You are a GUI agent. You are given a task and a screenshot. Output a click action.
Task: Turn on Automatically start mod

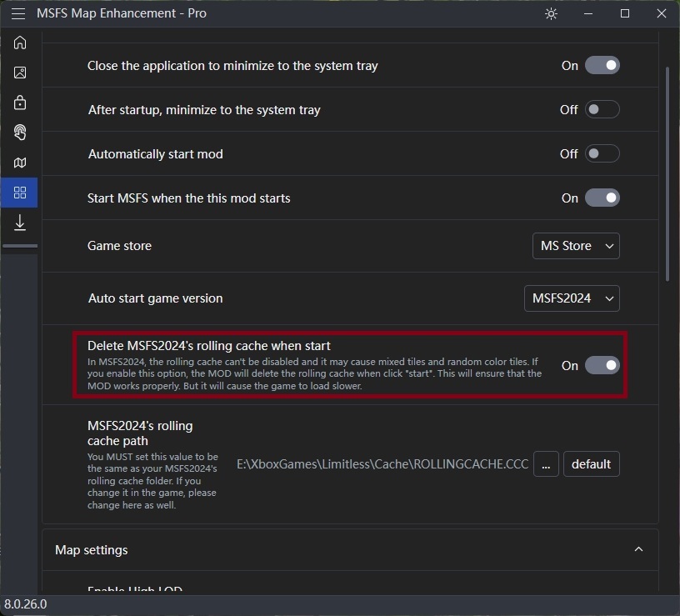point(602,153)
